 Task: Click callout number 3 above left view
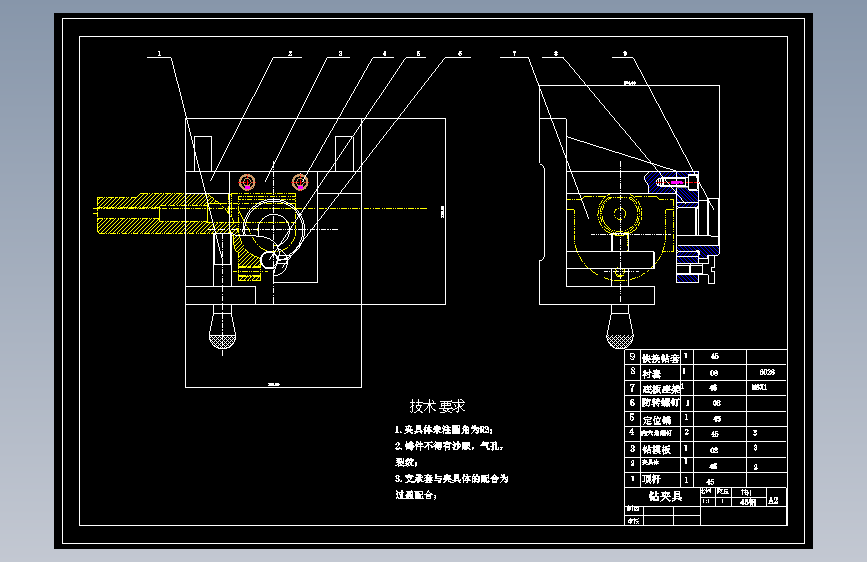(340, 54)
